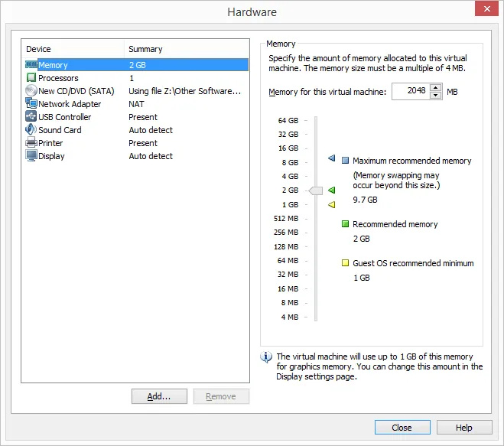
Task: Select the Printer icon in device list
Action: (31, 143)
